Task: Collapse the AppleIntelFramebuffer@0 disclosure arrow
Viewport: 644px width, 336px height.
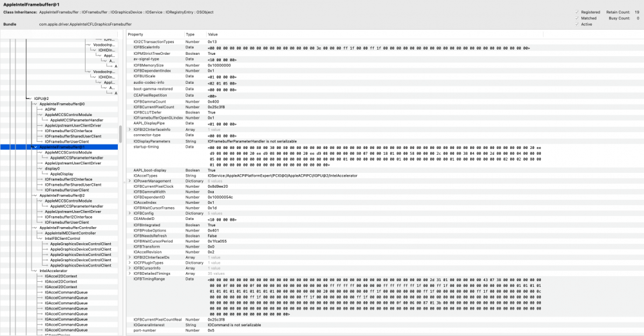Action: (35, 104)
